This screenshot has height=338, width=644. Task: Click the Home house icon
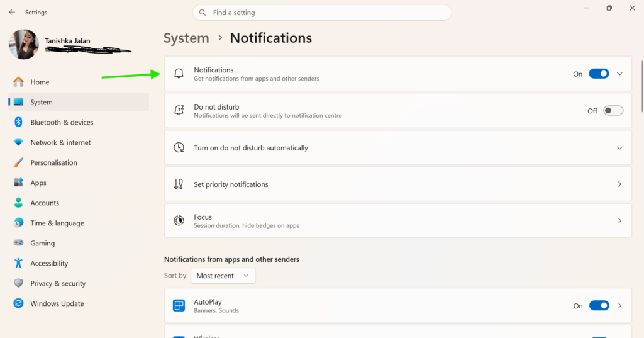coord(18,82)
